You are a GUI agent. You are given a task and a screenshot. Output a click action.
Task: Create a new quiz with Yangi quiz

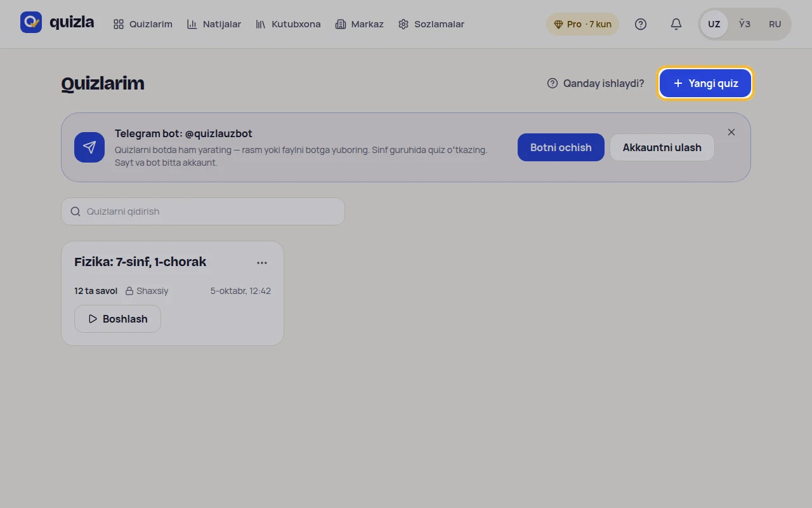coord(705,83)
